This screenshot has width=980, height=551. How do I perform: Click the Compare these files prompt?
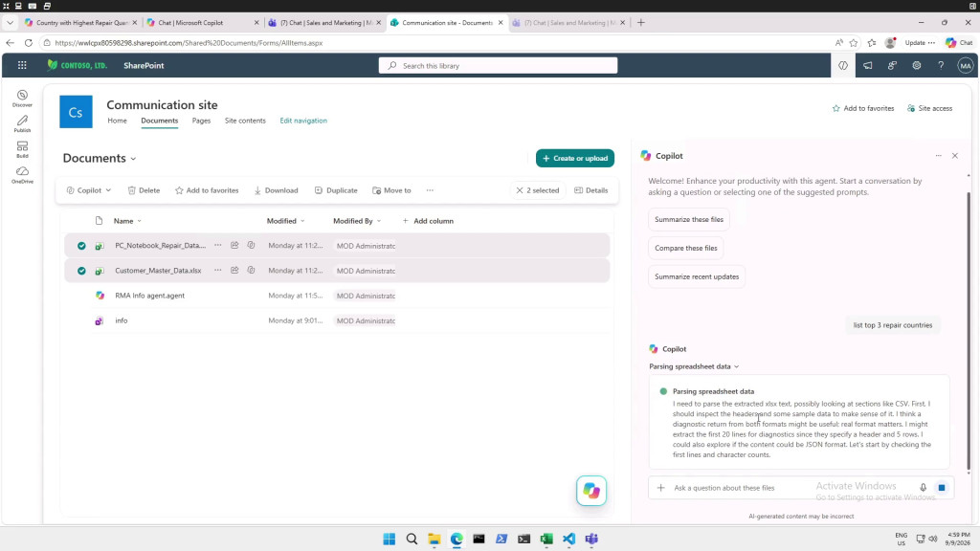coord(685,248)
